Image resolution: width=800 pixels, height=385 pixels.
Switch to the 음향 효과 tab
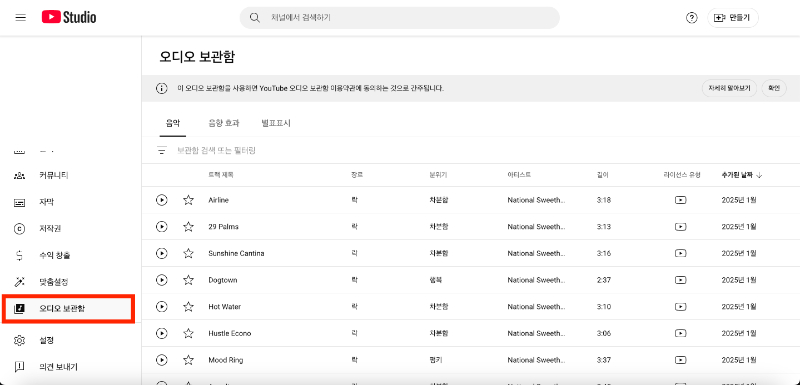pyautogui.click(x=224, y=123)
